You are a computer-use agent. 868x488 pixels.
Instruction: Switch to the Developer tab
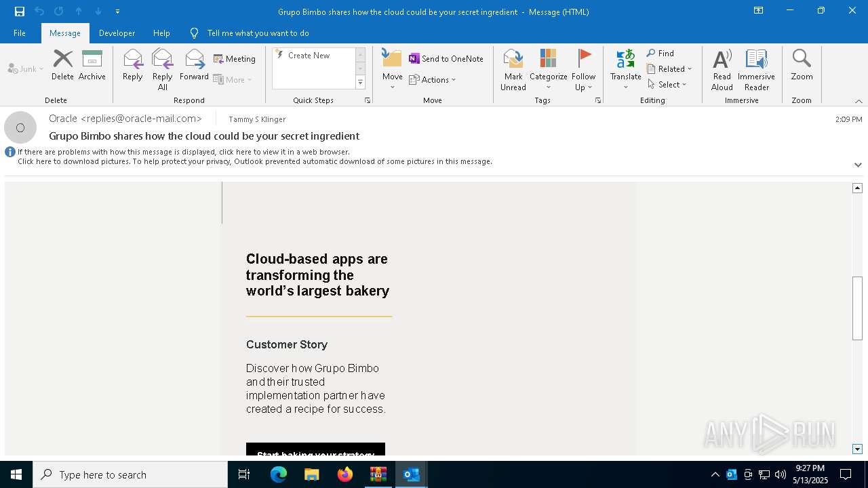point(117,33)
